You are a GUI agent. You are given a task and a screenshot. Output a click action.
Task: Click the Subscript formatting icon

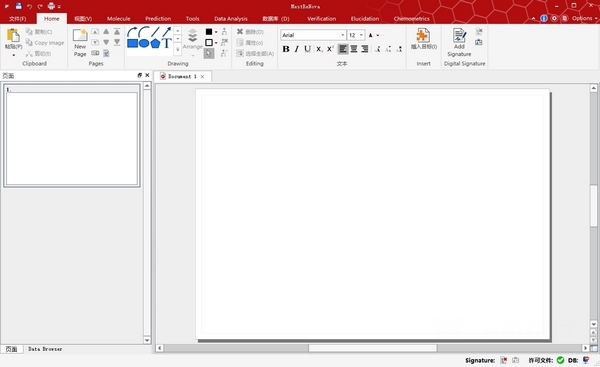point(319,49)
